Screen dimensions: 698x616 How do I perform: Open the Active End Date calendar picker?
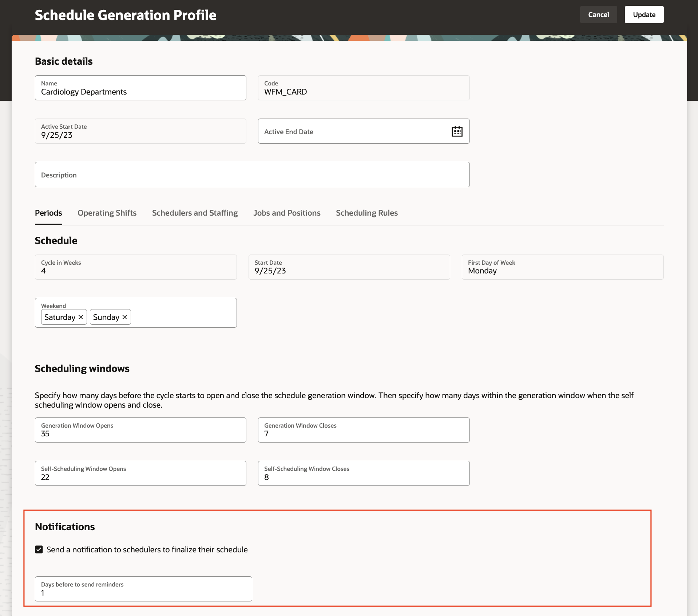pos(457,131)
